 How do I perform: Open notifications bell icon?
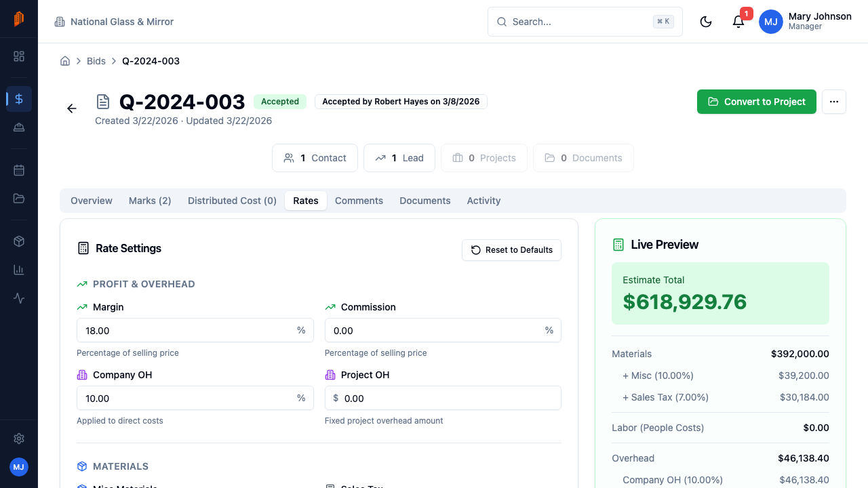click(738, 22)
